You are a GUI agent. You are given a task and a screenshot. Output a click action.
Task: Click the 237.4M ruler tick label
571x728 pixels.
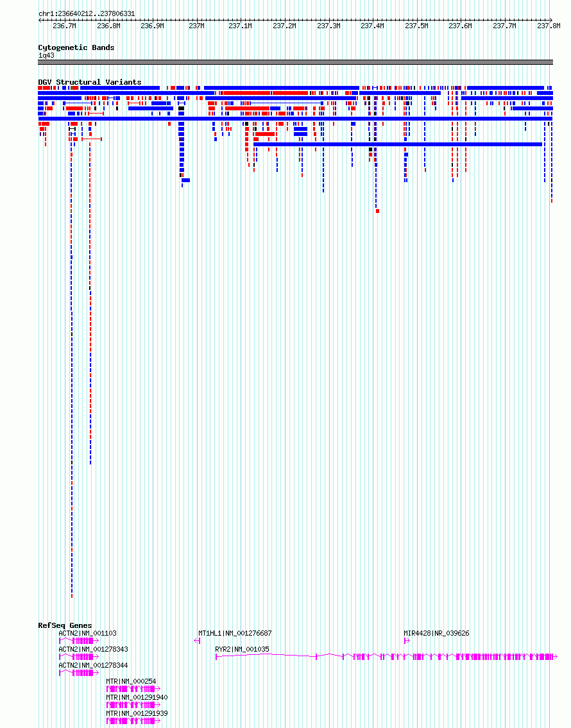[x=372, y=26]
